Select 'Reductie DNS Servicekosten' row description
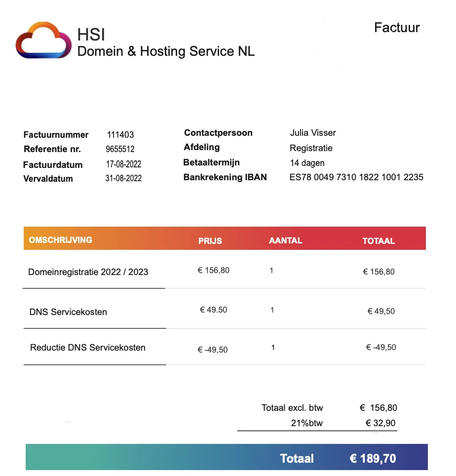Viewport: 456px width, 476px height. point(88,348)
